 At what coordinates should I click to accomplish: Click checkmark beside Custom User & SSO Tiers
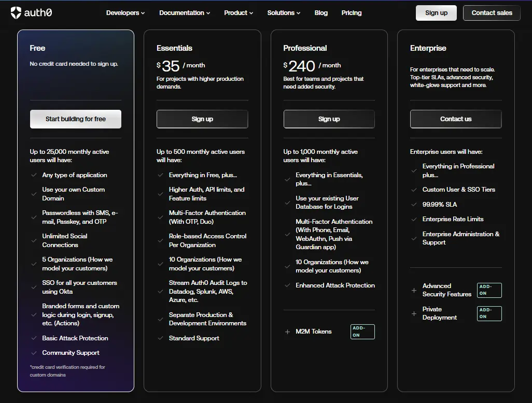tap(414, 190)
